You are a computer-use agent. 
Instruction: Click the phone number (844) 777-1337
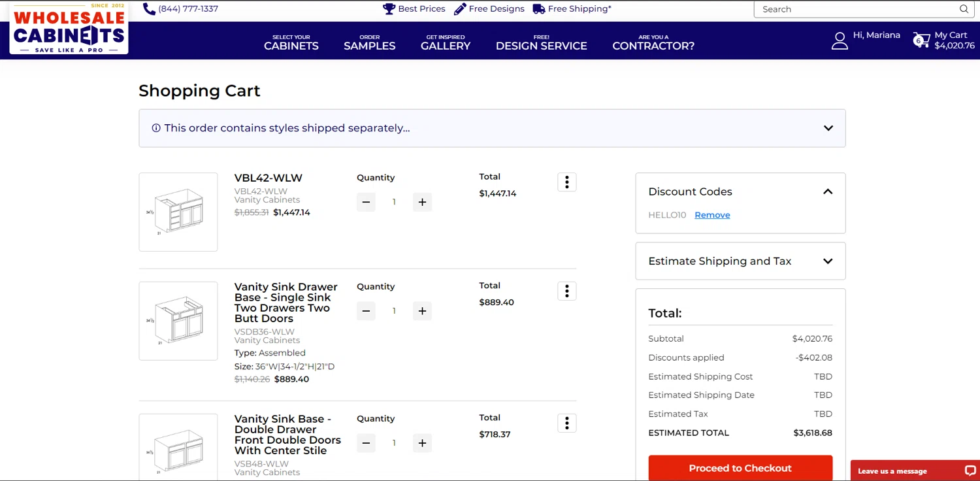point(181,9)
